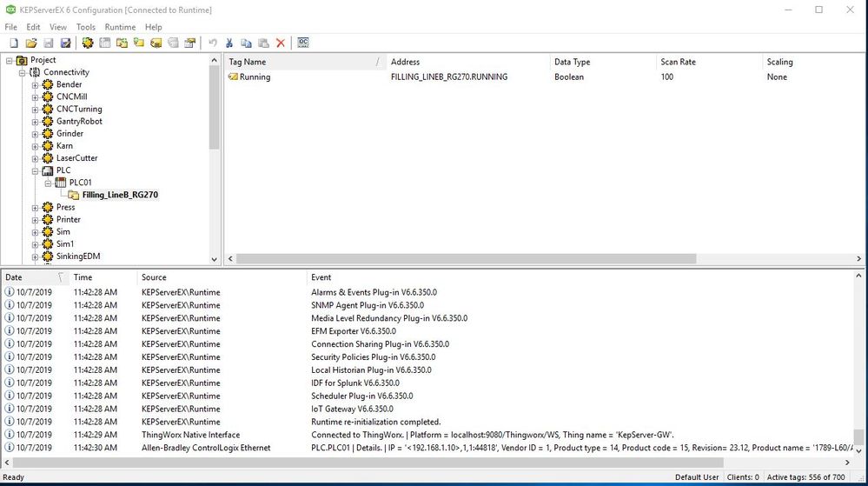This screenshot has width=868, height=486.
Task: Select the Allen-Bradley ControlLogix Ethernet event
Action: (427, 448)
